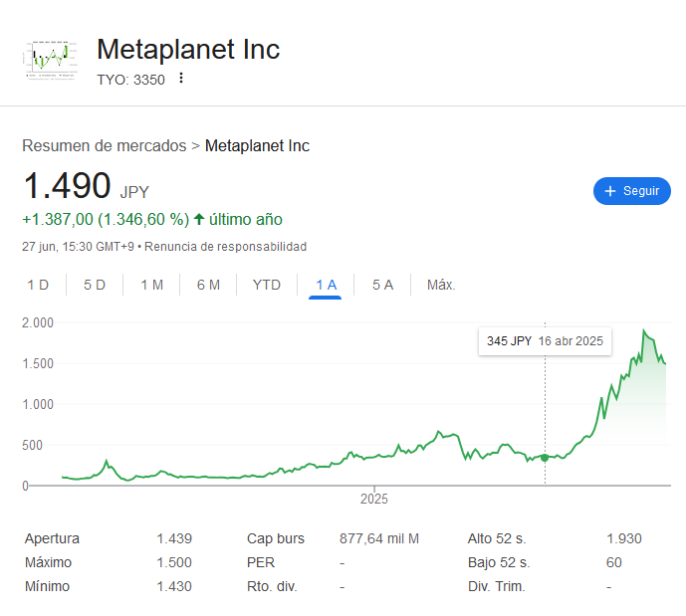Show the YTD chart range
The width and height of the screenshot is (686, 616).
click(267, 285)
